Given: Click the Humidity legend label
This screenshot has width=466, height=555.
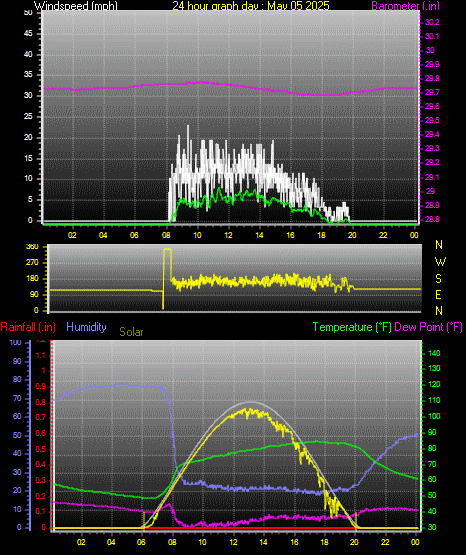Looking at the screenshot, I should [86, 327].
